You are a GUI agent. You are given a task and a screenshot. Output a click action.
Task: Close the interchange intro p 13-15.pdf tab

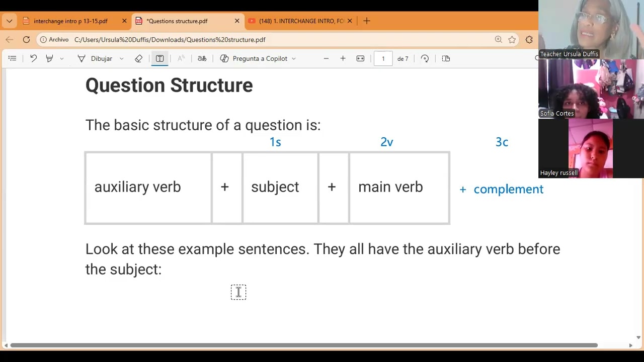[x=124, y=21]
